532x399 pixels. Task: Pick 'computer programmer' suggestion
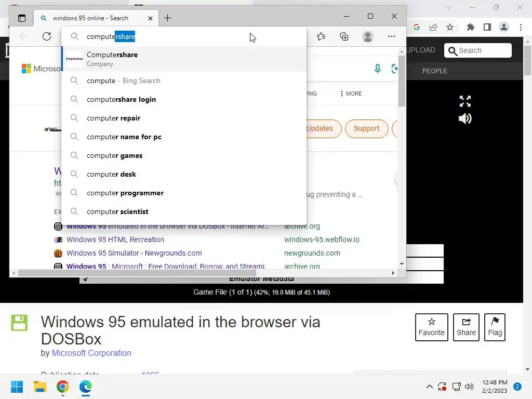184,193
